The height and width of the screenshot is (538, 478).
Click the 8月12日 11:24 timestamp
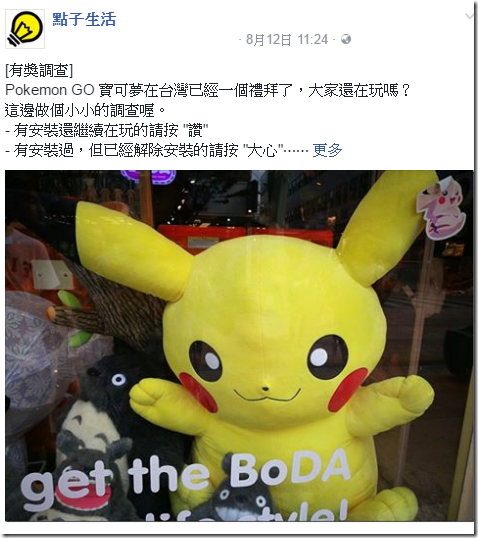pyautogui.click(x=287, y=39)
